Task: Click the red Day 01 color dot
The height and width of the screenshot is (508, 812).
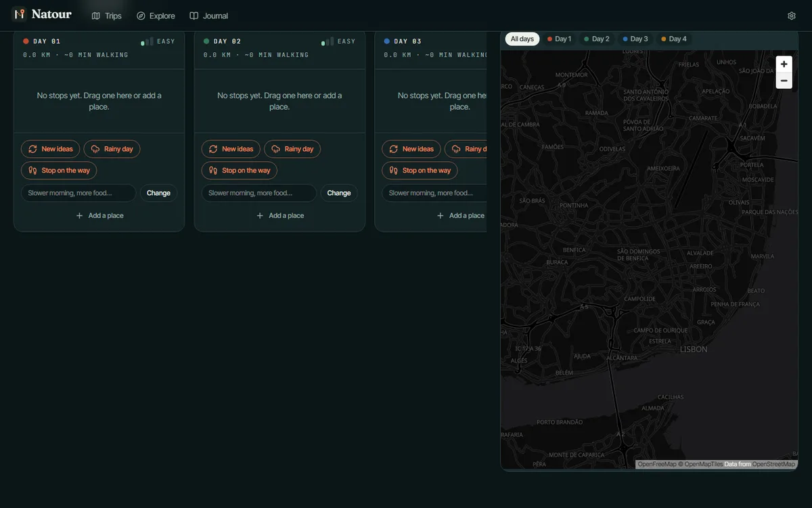Action: (26, 41)
